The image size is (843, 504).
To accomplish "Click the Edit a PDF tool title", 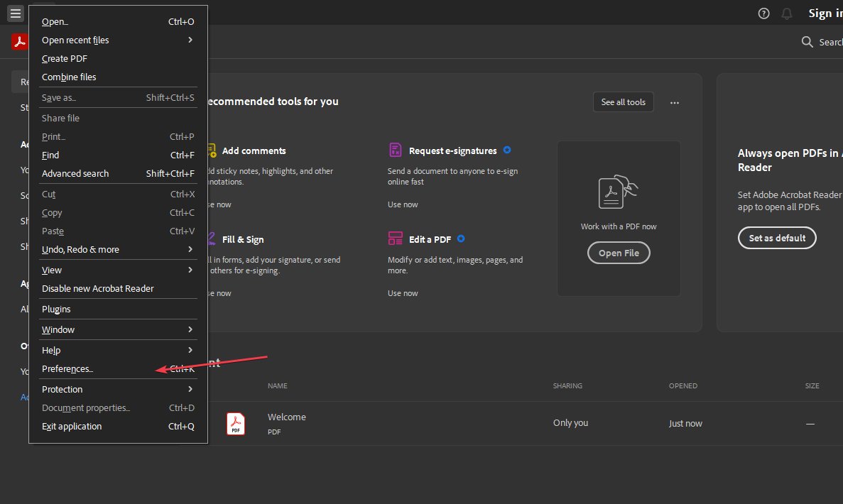I will 430,240.
